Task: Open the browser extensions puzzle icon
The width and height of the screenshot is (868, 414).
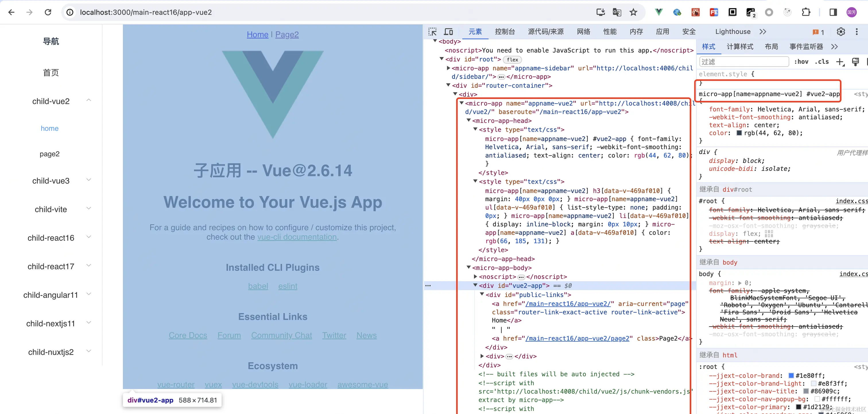Action: [x=806, y=12]
